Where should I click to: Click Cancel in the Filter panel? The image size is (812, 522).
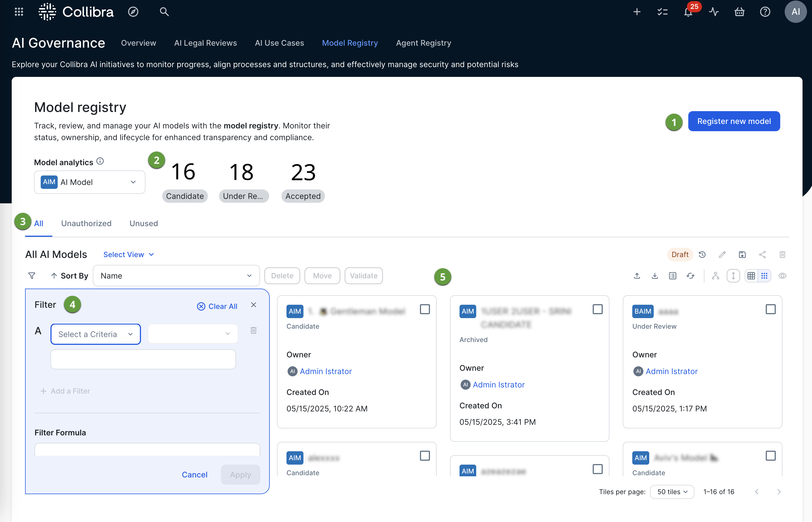pyautogui.click(x=195, y=475)
